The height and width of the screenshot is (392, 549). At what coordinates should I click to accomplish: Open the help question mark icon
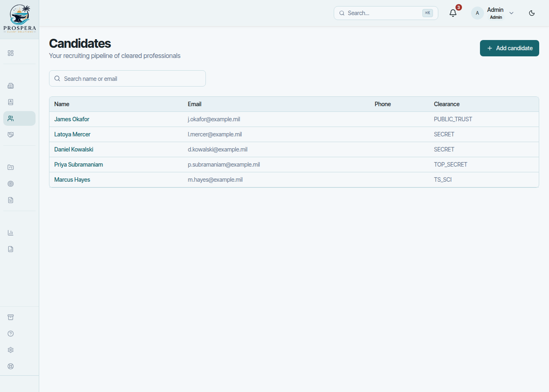(11, 334)
